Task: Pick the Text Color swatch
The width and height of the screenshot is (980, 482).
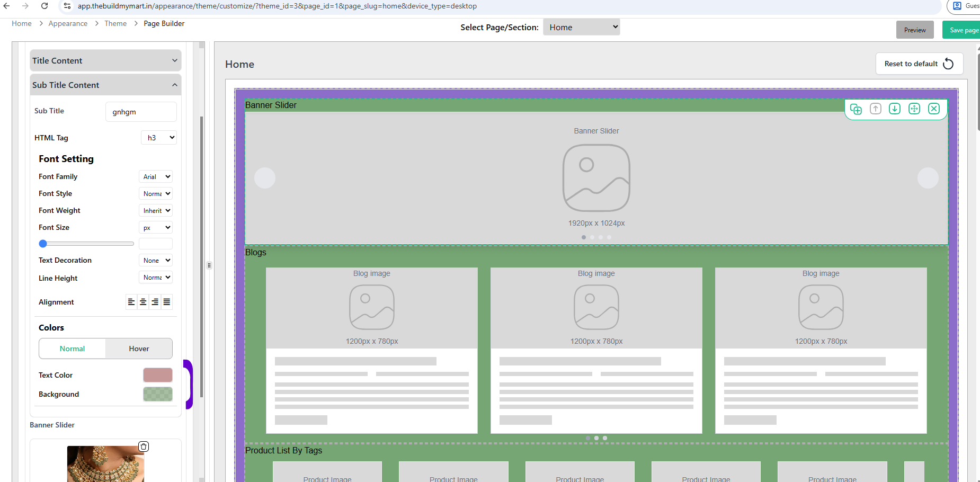Action: click(158, 375)
